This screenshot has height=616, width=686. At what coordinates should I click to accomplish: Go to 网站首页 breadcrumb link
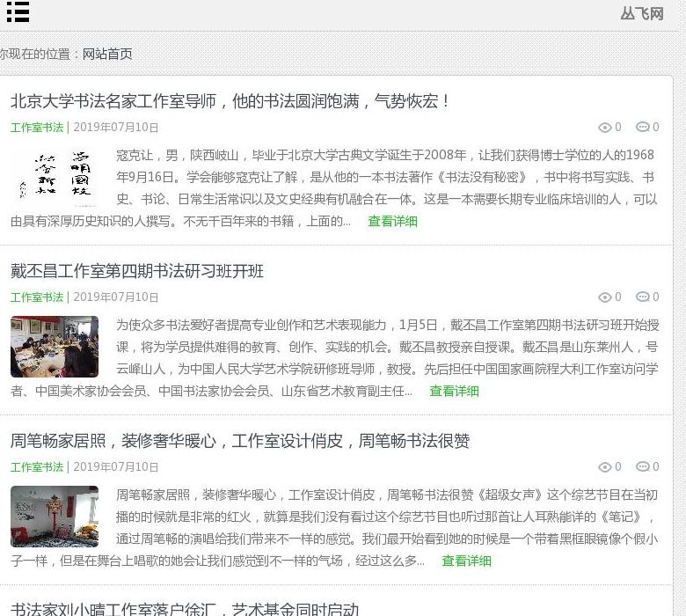pyautogui.click(x=107, y=54)
